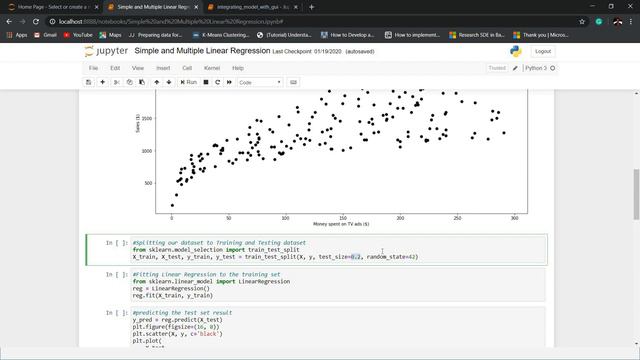640x360 pixels.
Task: Move selected cell up arrow
Action: tap(157, 82)
